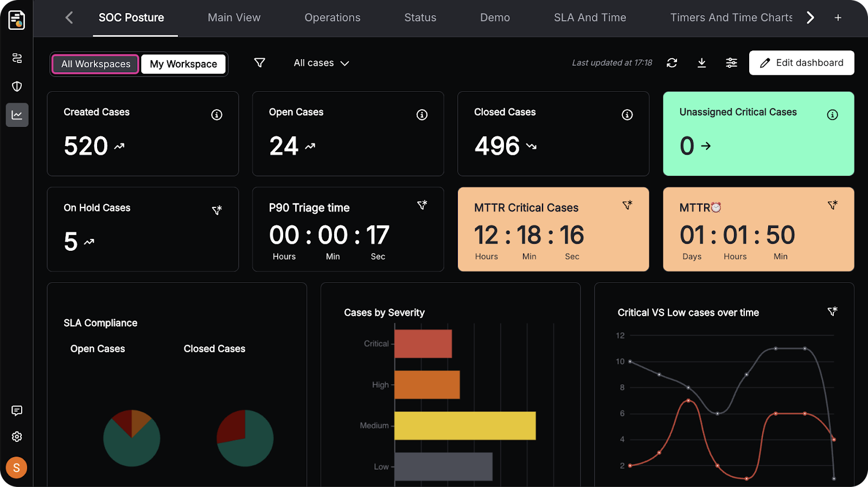Screen dimensions: 868x487
Task: Click the Edit dashboard button
Action: click(x=801, y=63)
